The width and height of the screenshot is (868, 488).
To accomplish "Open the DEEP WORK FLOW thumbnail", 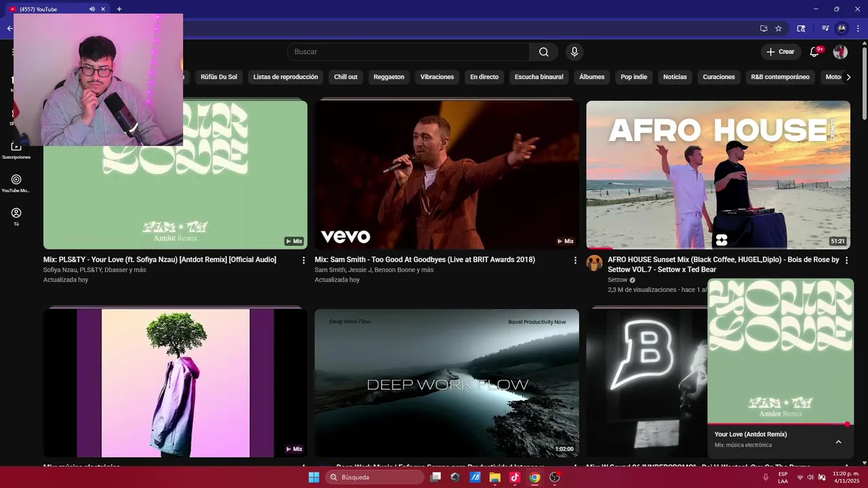I will (x=447, y=383).
